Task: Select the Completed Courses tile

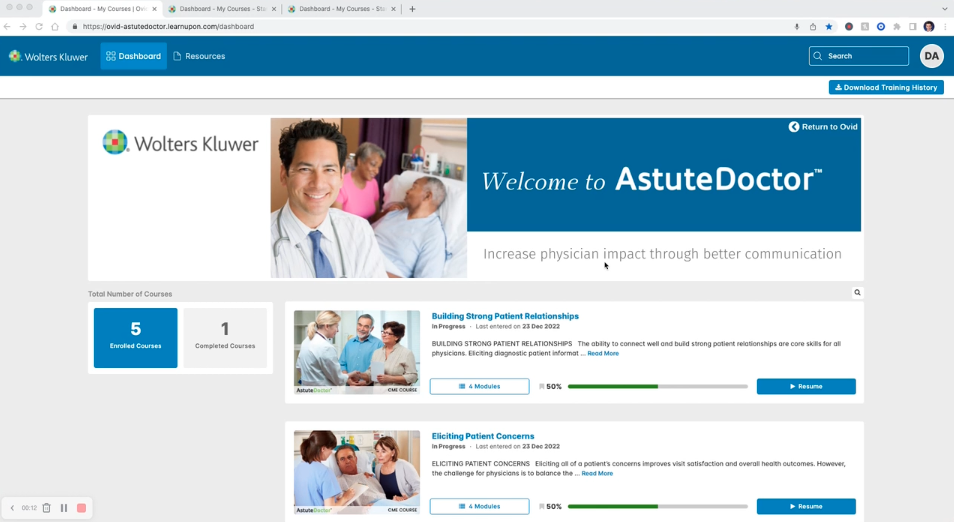Action: coord(225,337)
